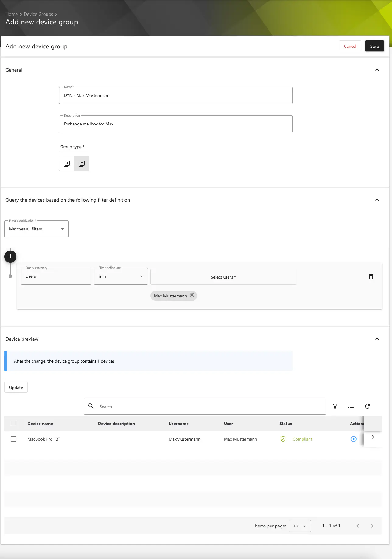The image size is (392, 559).
Task: Cancel adding the device group
Action: click(x=350, y=46)
